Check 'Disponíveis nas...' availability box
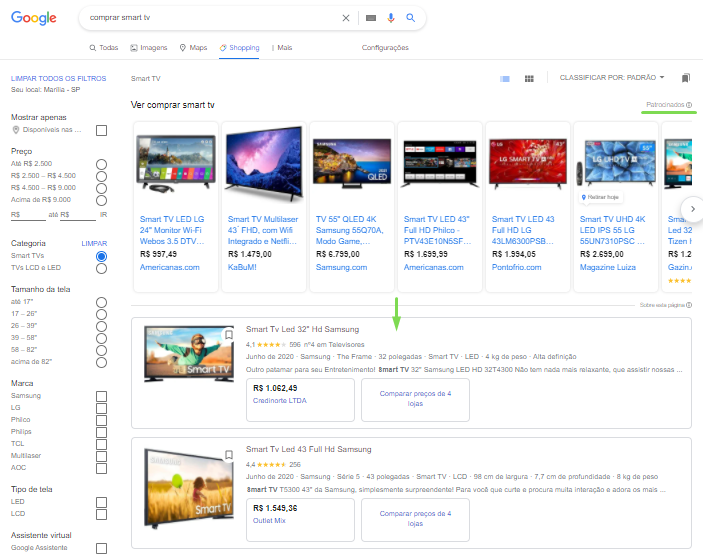This screenshot has height=555, width=703. click(101, 130)
